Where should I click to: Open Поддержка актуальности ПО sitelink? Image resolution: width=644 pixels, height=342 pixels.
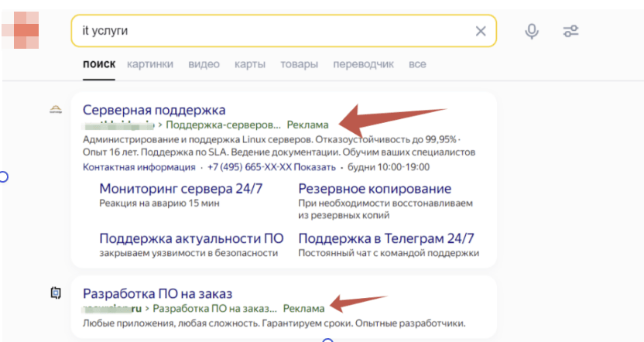(191, 238)
